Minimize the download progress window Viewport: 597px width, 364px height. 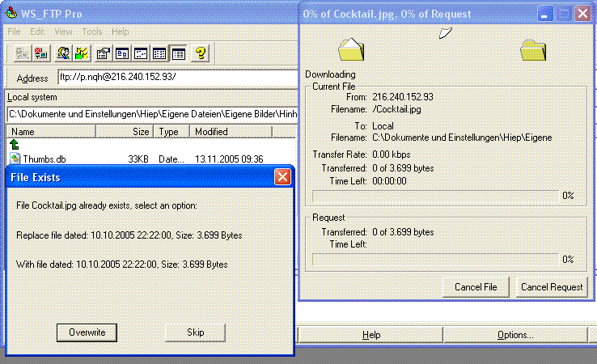[545, 14]
